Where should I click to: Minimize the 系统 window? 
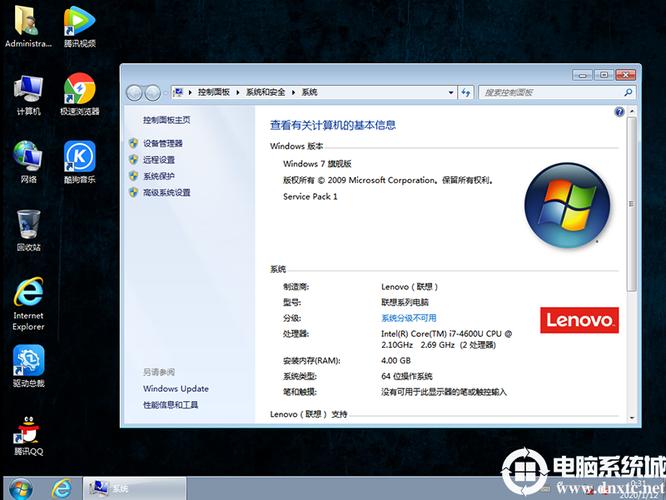click(582, 75)
